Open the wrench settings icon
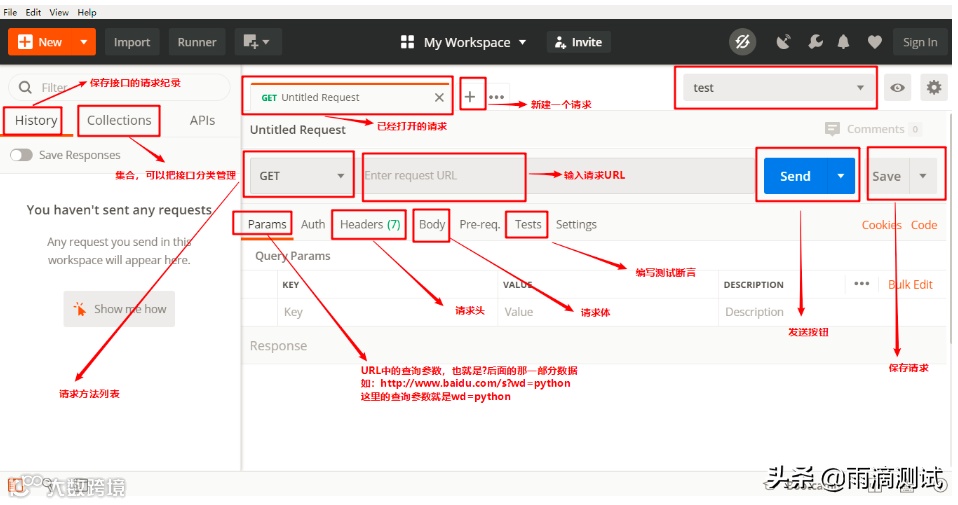 [x=815, y=42]
